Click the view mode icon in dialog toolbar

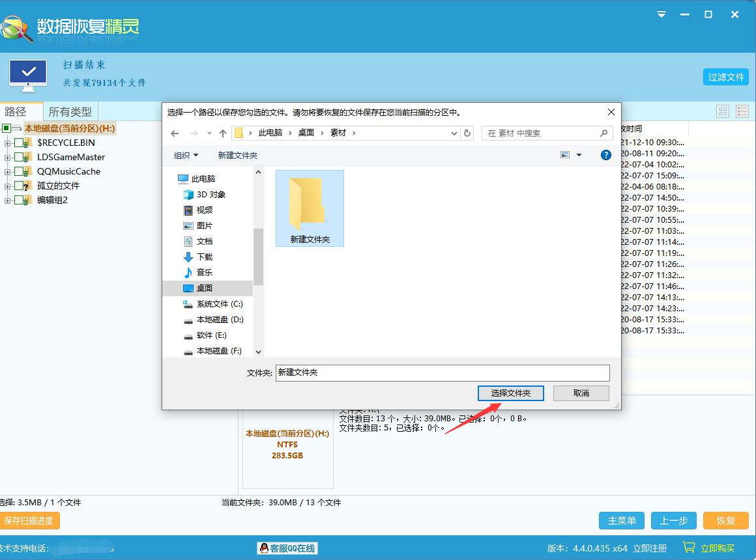point(565,155)
